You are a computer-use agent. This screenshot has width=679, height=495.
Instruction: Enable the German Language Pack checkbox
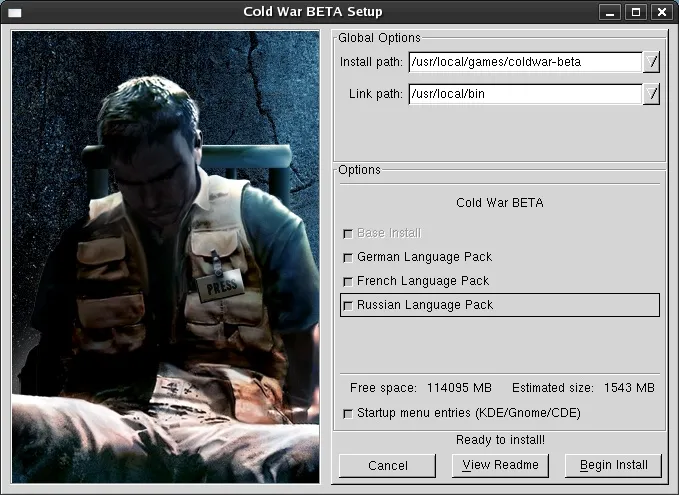pyautogui.click(x=347, y=258)
